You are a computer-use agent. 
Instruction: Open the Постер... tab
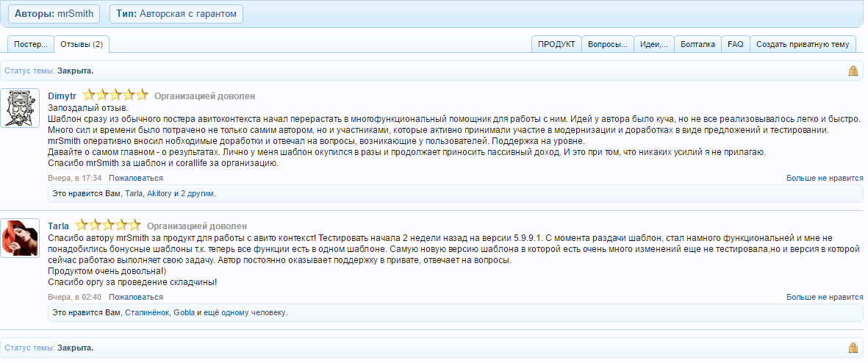31,44
